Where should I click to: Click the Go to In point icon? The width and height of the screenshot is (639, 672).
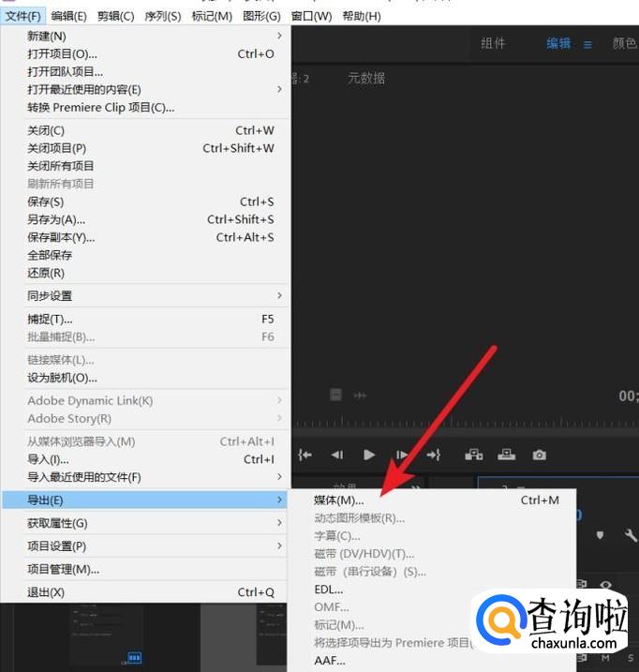[305, 455]
